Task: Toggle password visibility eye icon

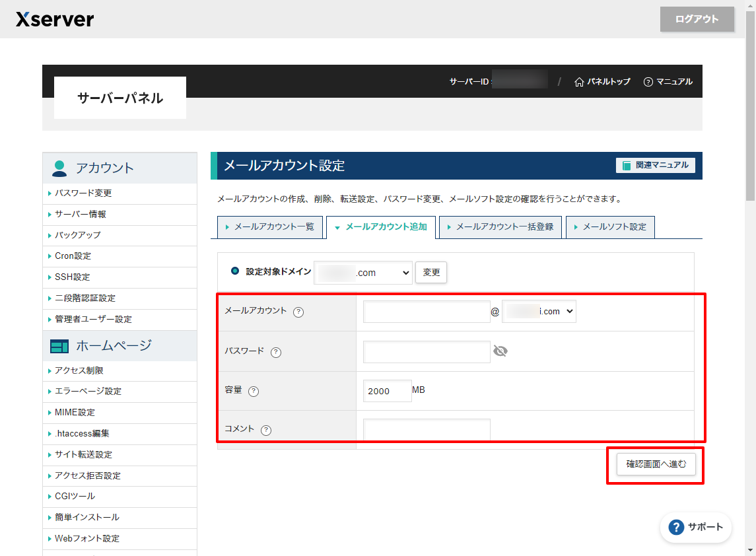Action: pyautogui.click(x=500, y=351)
